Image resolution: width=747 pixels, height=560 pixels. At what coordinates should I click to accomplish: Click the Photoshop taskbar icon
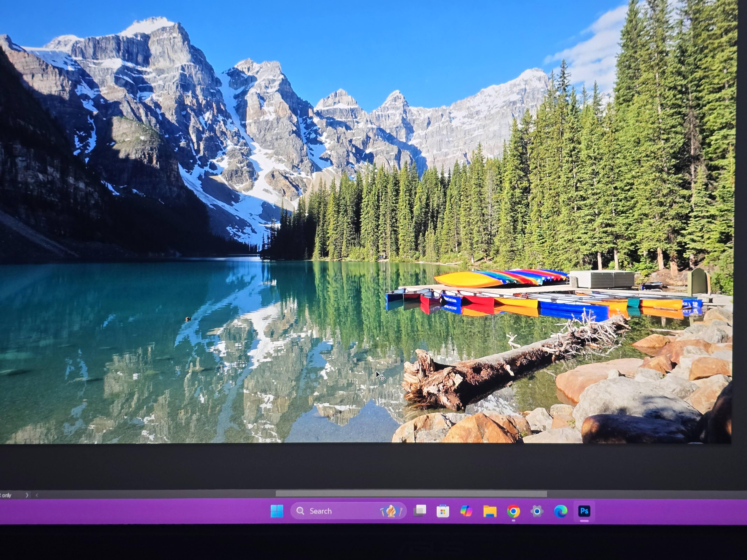click(584, 511)
